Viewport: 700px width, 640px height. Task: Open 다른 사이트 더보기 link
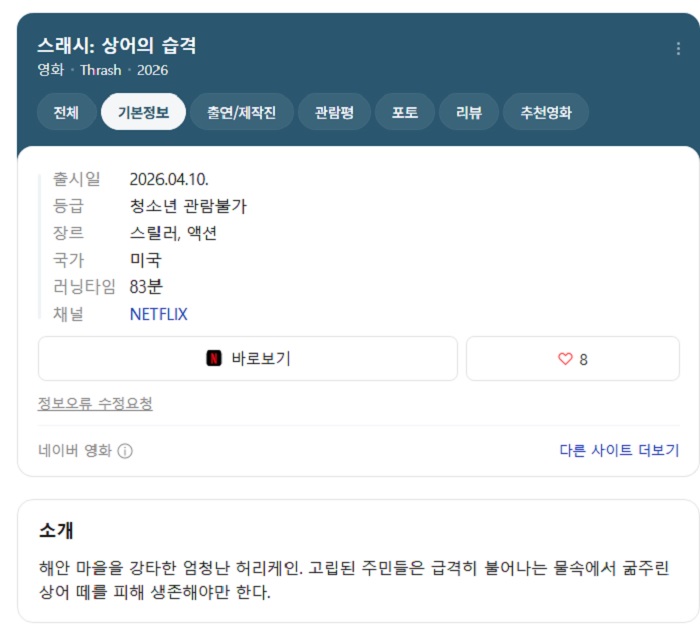pyautogui.click(x=619, y=451)
